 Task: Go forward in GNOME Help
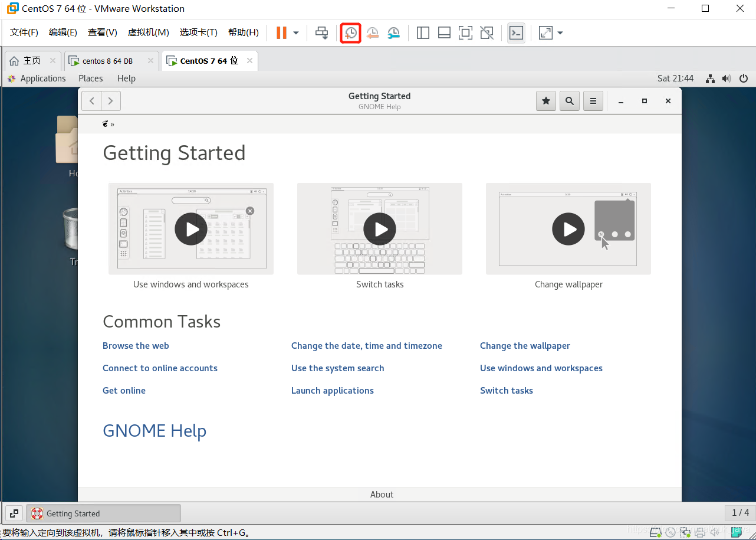(111, 101)
